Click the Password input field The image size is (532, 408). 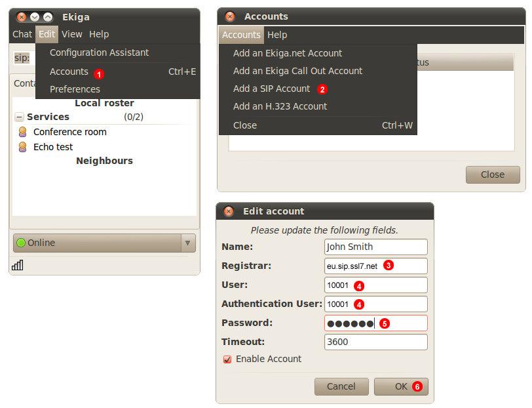tap(376, 323)
